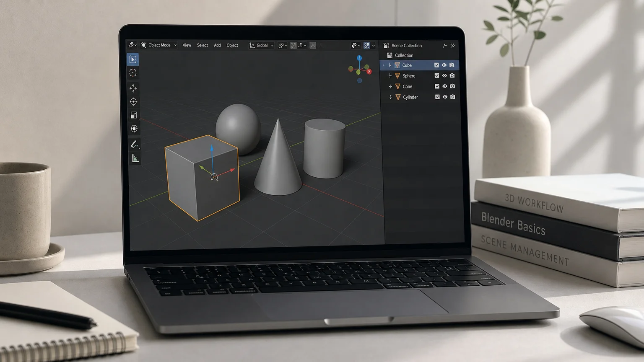This screenshot has width=644, height=362.
Task: Select the Collection row in outliner
Action: tap(419, 55)
